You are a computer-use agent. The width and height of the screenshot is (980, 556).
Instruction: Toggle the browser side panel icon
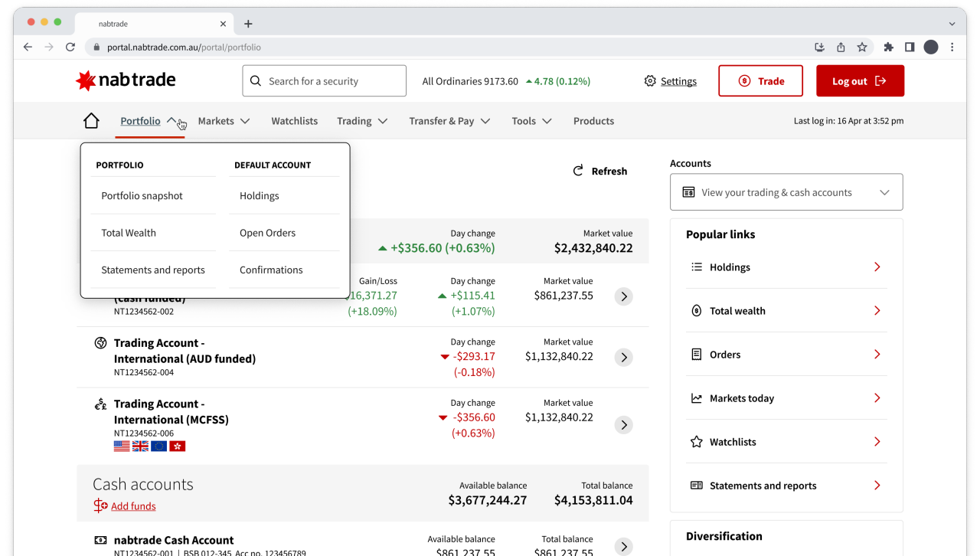(x=910, y=47)
